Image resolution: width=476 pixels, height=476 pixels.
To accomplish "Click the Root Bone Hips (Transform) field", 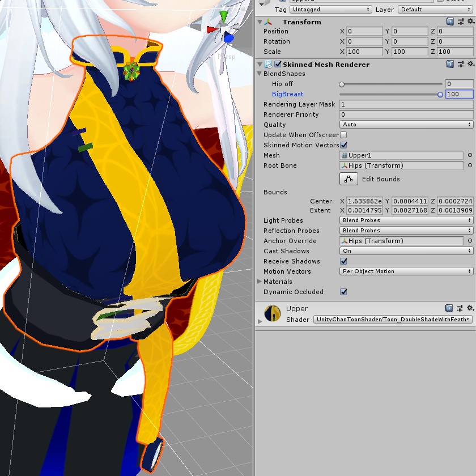I will pyautogui.click(x=401, y=165).
